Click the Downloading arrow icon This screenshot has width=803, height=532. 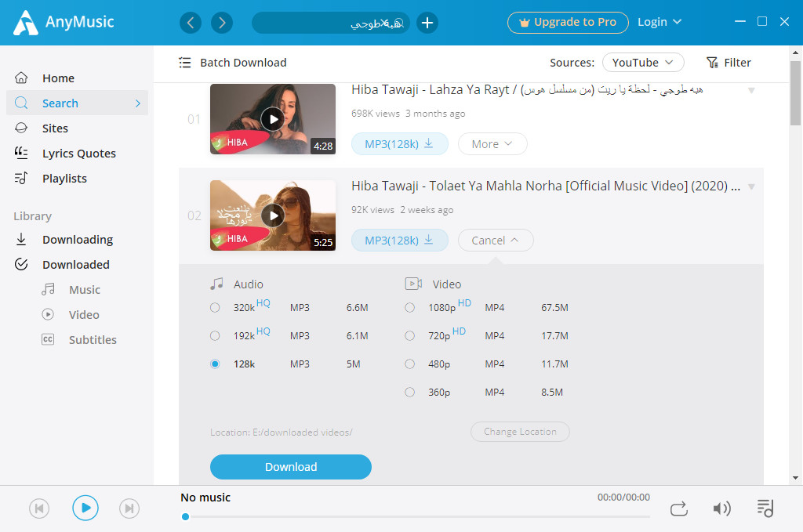pyautogui.click(x=21, y=239)
